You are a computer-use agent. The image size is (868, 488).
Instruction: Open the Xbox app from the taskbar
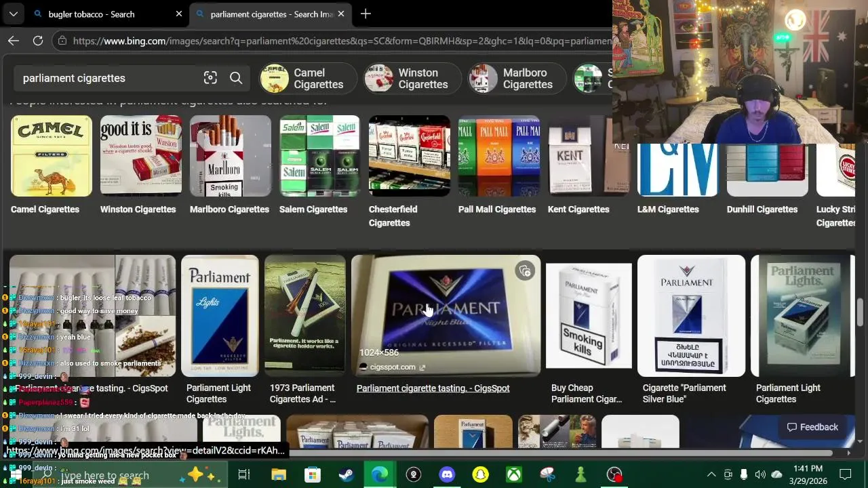coord(514,474)
